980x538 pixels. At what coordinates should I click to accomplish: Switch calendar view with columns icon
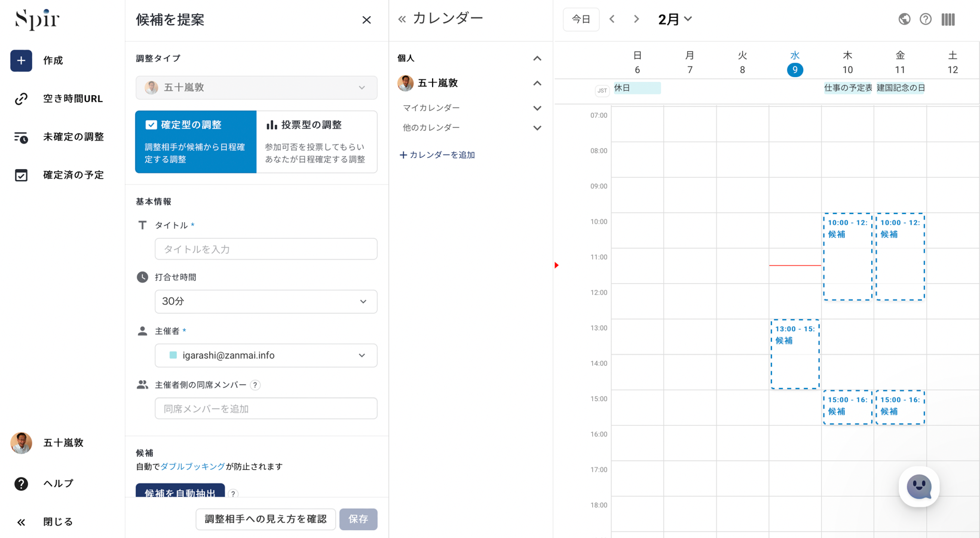pos(948,19)
